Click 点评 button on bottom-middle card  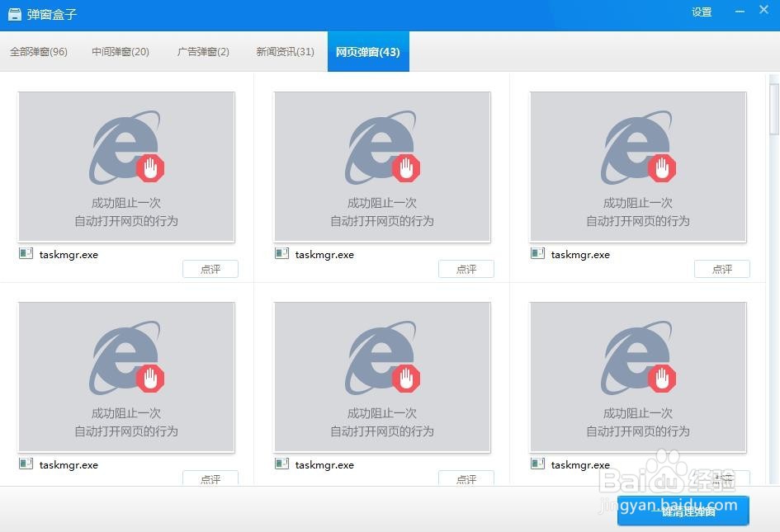[x=466, y=478]
